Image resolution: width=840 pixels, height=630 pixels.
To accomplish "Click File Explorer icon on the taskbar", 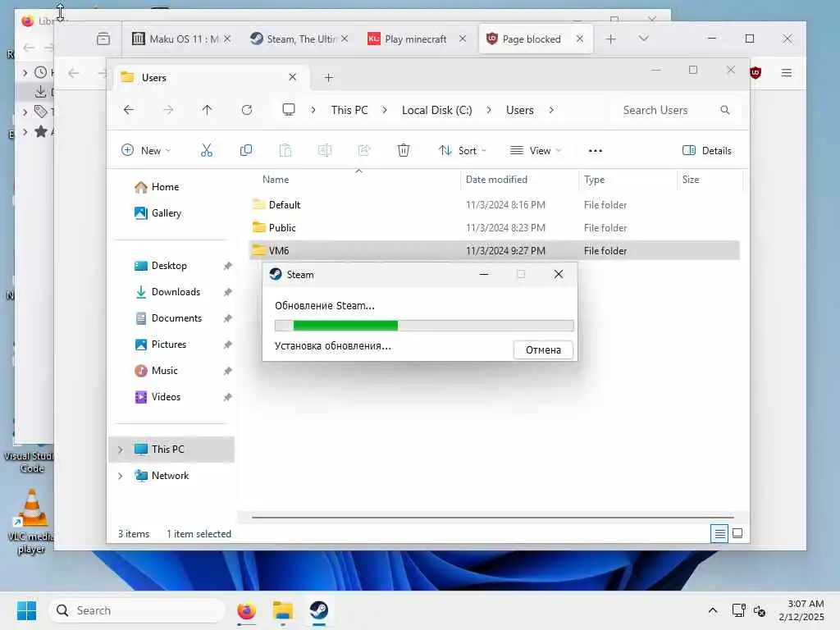I will 282,610.
